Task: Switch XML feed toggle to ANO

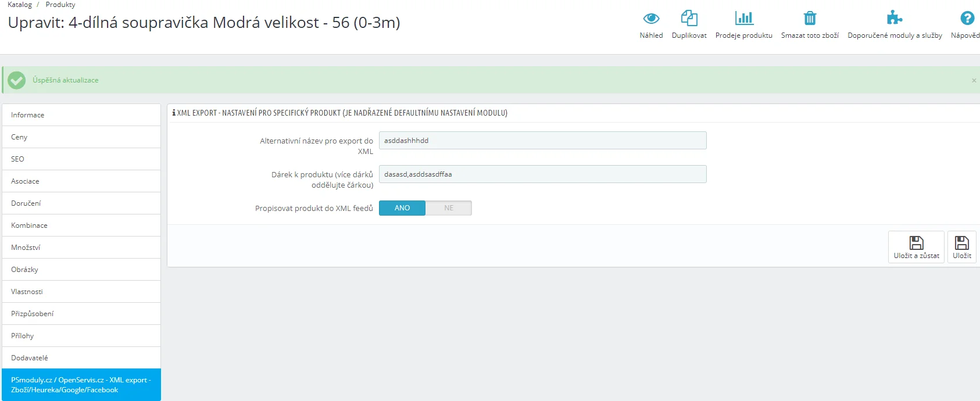Action: pos(402,208)
